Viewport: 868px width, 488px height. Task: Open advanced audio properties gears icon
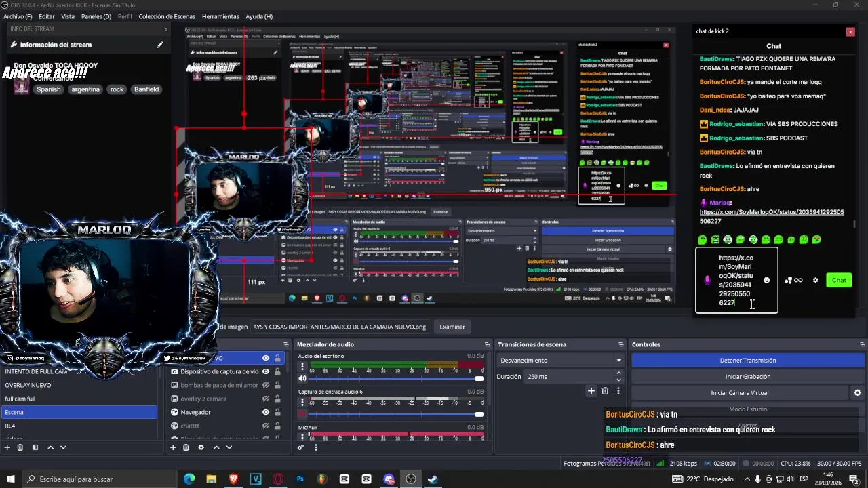300,447
